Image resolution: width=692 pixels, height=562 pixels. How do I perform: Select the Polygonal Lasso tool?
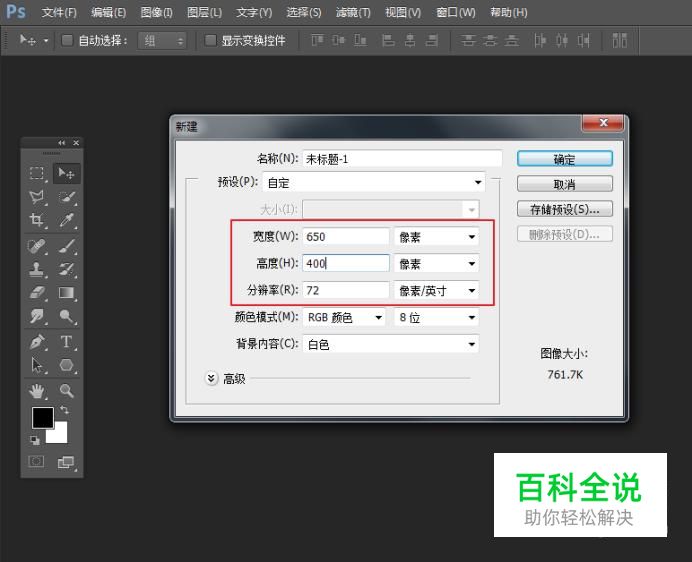pos(37,197)
